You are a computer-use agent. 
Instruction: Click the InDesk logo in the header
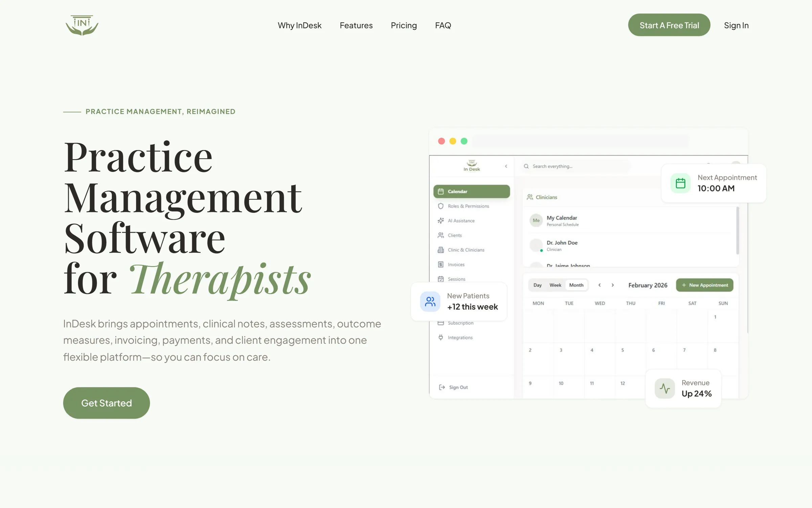coord(82,25)
